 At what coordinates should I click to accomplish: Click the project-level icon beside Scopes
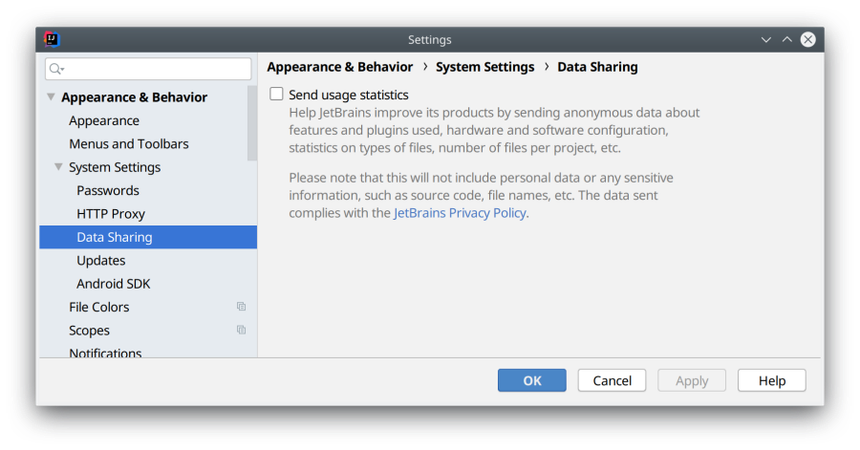coord(241,330)
